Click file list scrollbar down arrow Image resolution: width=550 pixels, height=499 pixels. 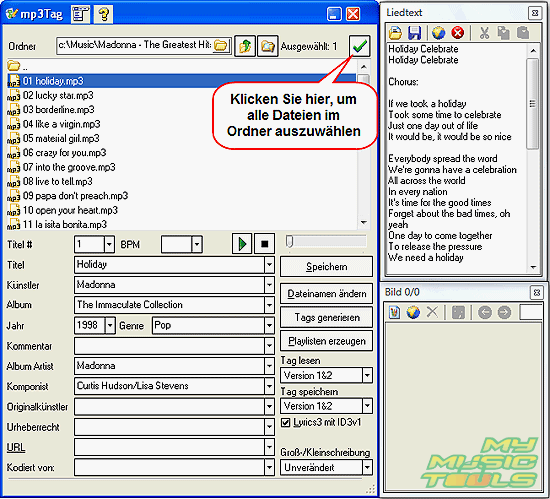point(364,222)
